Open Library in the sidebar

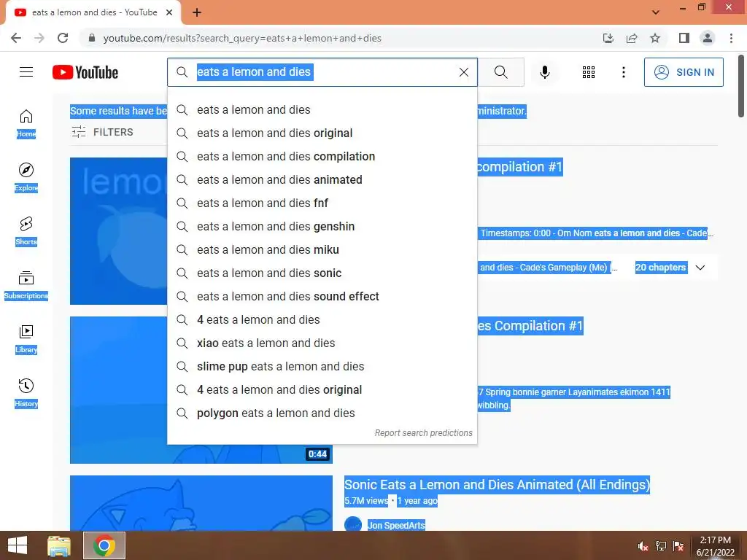(x=26, y=338)
